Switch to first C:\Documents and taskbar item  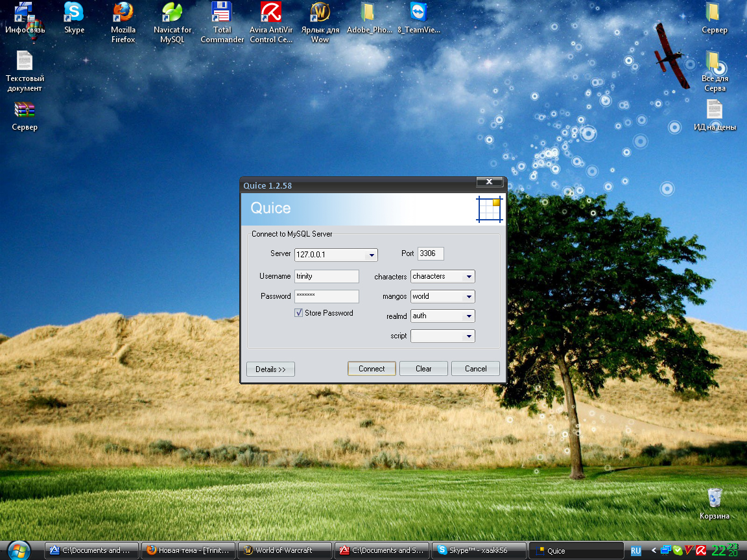click(92, 550)
